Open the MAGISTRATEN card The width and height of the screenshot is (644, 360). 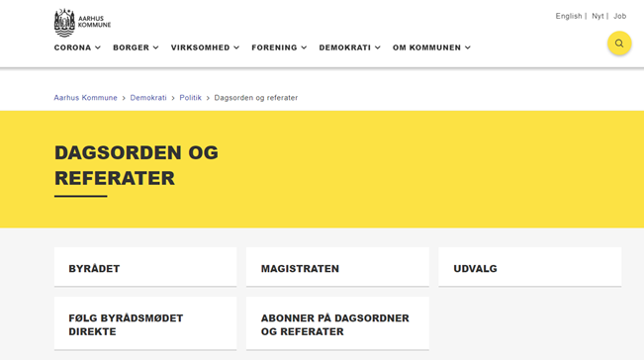click(337, 267)
